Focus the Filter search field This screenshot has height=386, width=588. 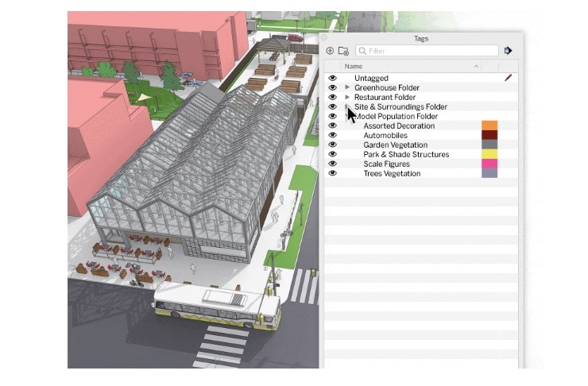pyautogui.click(x=427, y=51)
